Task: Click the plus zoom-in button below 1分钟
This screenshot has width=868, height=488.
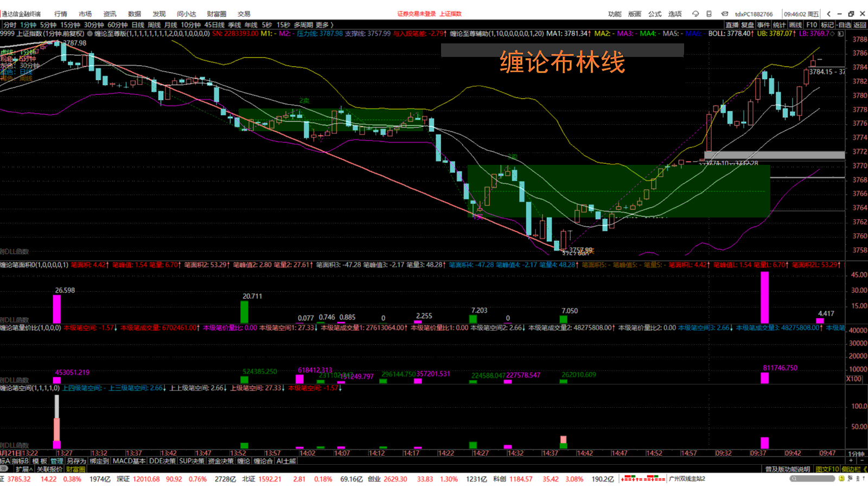Action: (x=851, y=461)
